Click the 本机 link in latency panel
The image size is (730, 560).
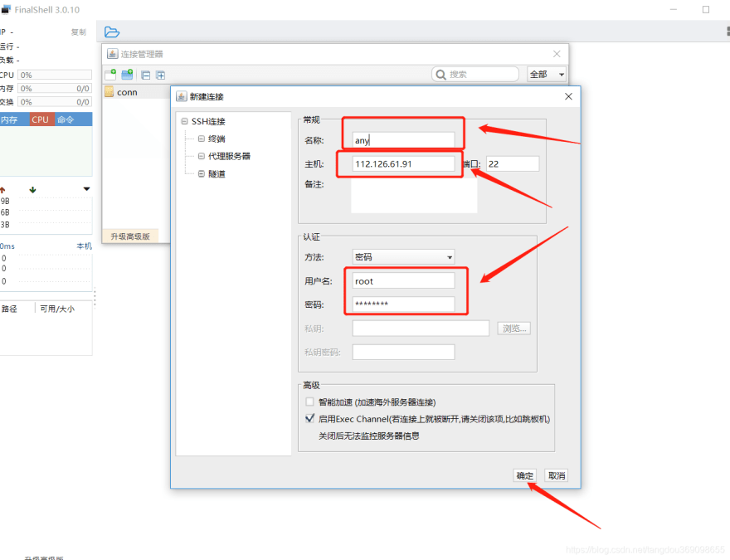tap(85, 246)
